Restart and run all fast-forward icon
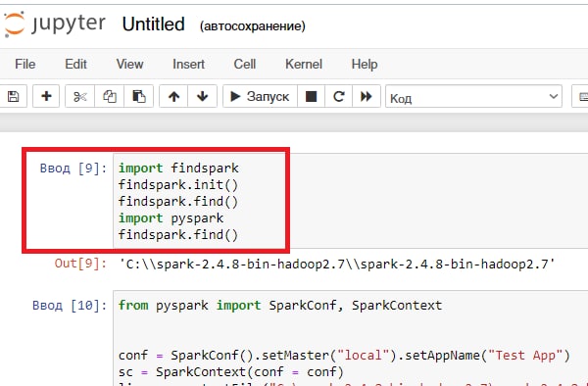Viewport: 588px width, 386px height. [x=367, y=96]
